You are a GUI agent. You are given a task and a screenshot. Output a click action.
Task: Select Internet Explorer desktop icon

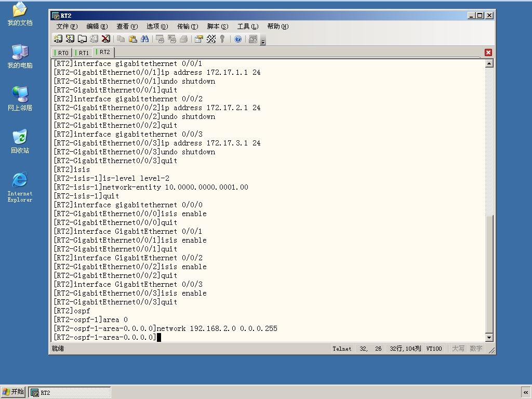(x=20, y=187)
